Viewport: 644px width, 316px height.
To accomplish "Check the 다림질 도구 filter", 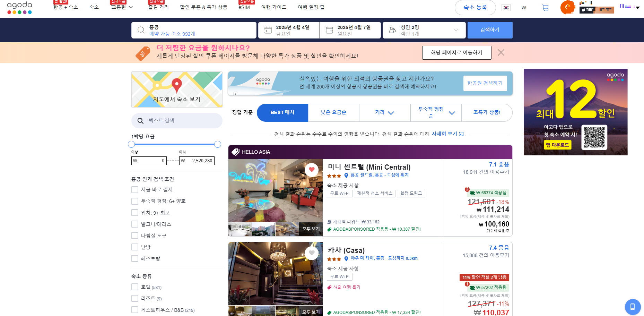I will [135, 236].
